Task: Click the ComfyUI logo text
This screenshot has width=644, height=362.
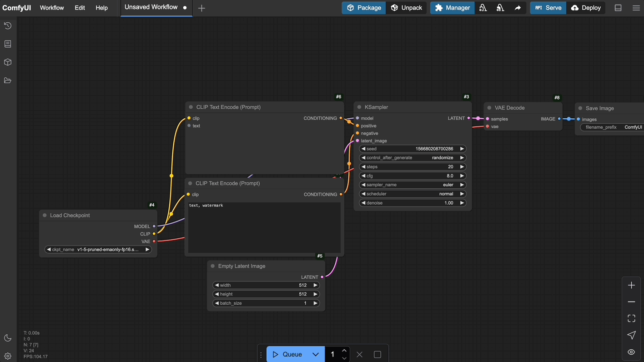Action: point(17,8)
